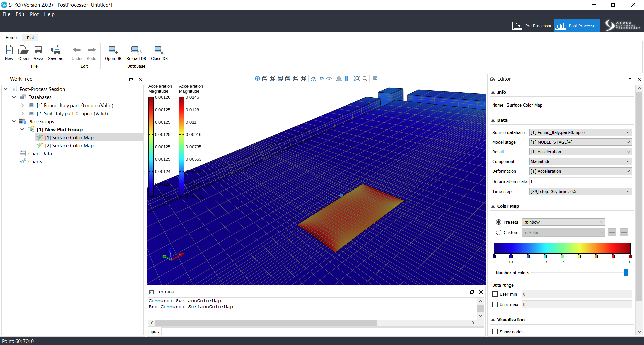The width and height of the screenshot is (644, 345).
Task: Click the crossed-out eye hide icon
Action: click(329, 78)
